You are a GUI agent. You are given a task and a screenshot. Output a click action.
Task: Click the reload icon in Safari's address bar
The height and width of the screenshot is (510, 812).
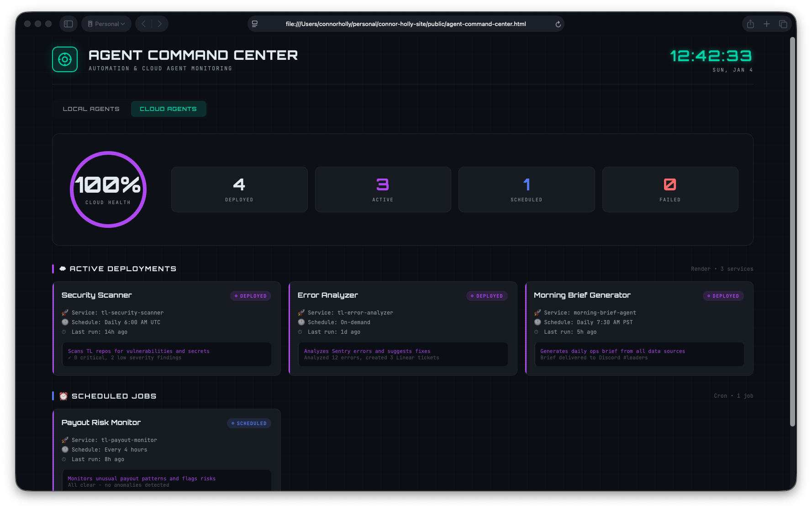[x=557, y=24]
